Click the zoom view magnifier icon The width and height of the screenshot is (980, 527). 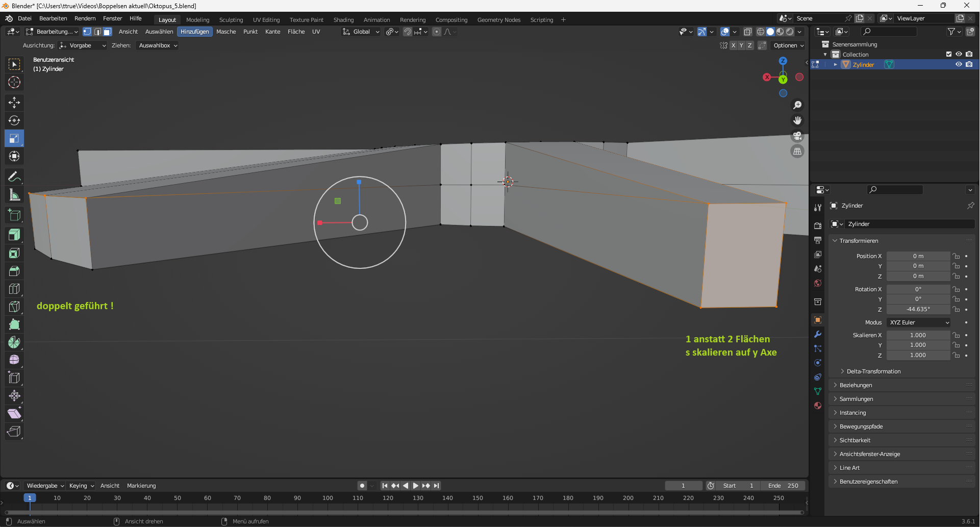point(797,105)
